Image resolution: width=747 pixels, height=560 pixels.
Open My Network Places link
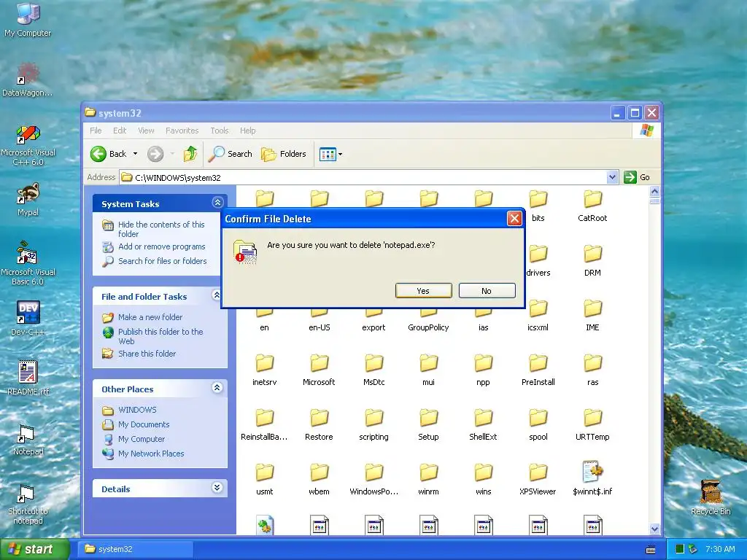150,454
